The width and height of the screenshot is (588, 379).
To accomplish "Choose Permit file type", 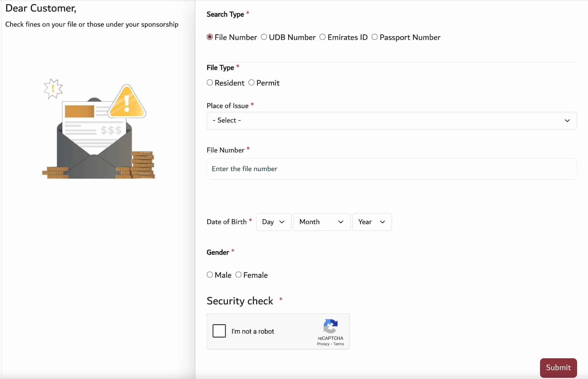I will pyautogui.click(x=252, y=83).
